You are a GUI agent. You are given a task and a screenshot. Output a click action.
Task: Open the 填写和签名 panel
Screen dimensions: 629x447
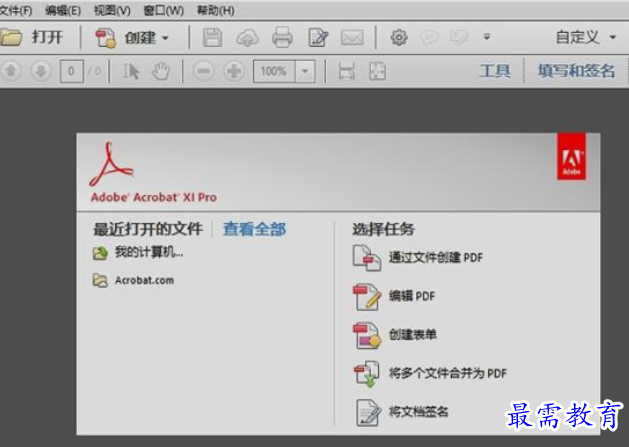576,71
